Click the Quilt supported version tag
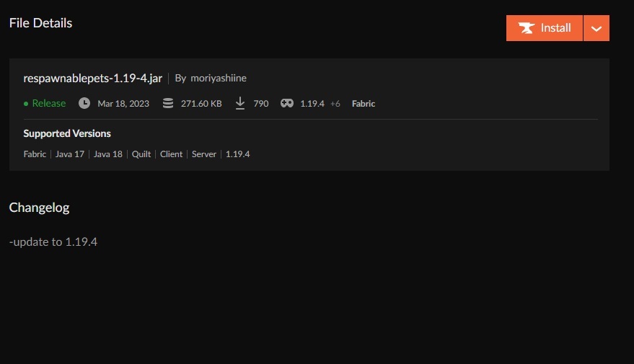 [141, 154]
